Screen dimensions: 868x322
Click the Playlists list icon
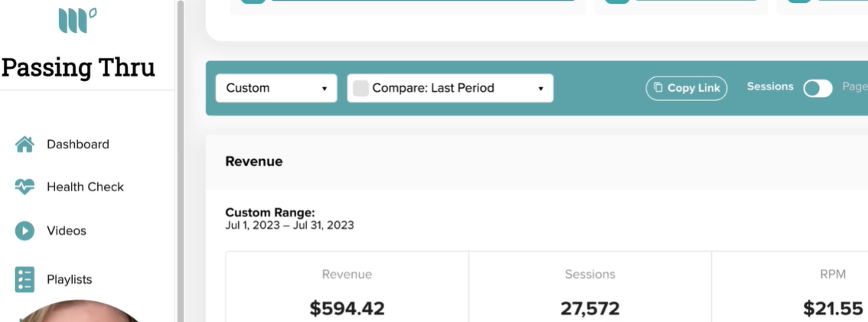tap(24, 279)
